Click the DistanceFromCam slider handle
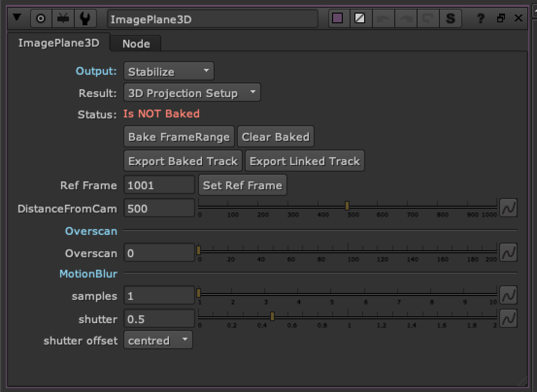Viewport: 537px width, 392px height. pyautogui.click(x=347, y=206)
